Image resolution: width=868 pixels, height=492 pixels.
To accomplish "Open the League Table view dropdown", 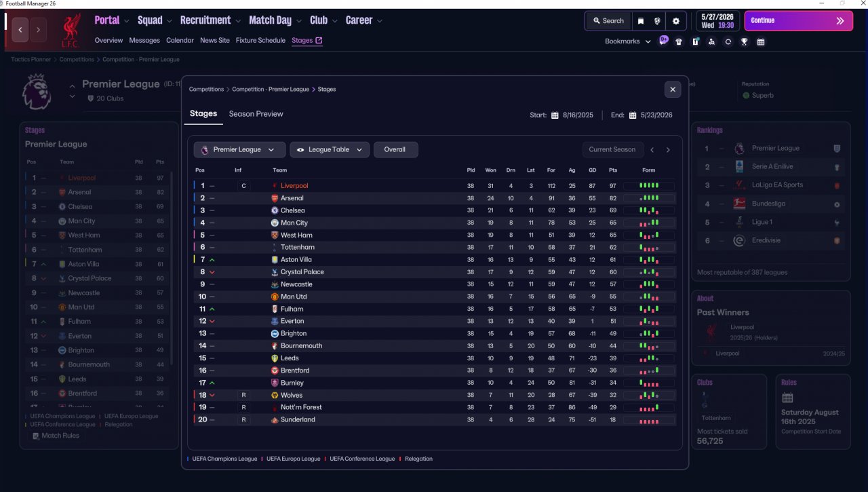I will (330, 150).
